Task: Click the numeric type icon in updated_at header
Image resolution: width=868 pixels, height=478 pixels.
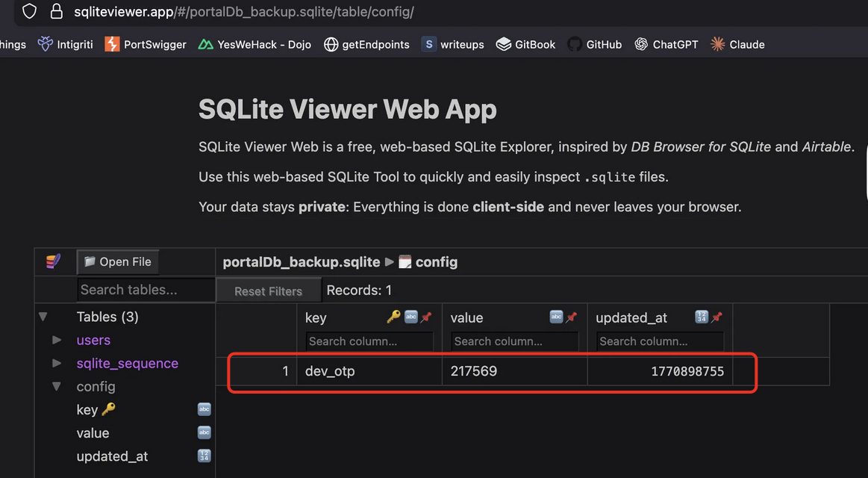Action: [701, 317]
